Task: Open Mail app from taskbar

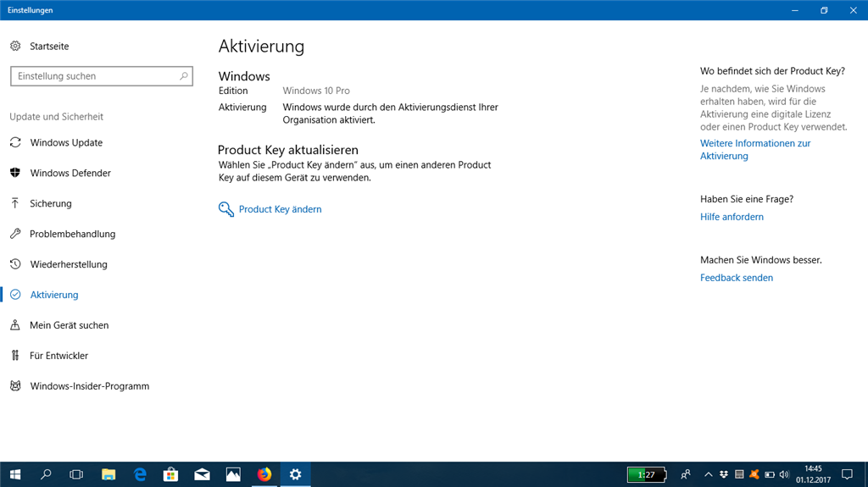Action: (x=202, y=474)
